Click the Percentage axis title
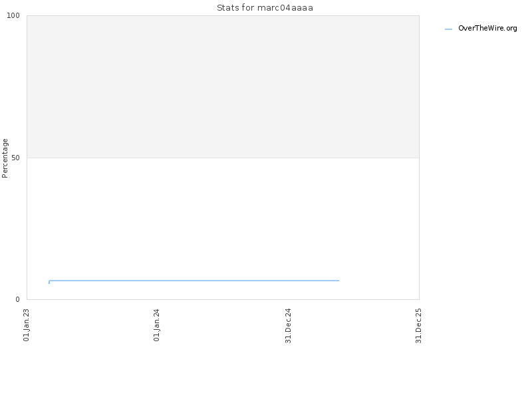Viewport: 532px width, 399px height. point(5,158)
